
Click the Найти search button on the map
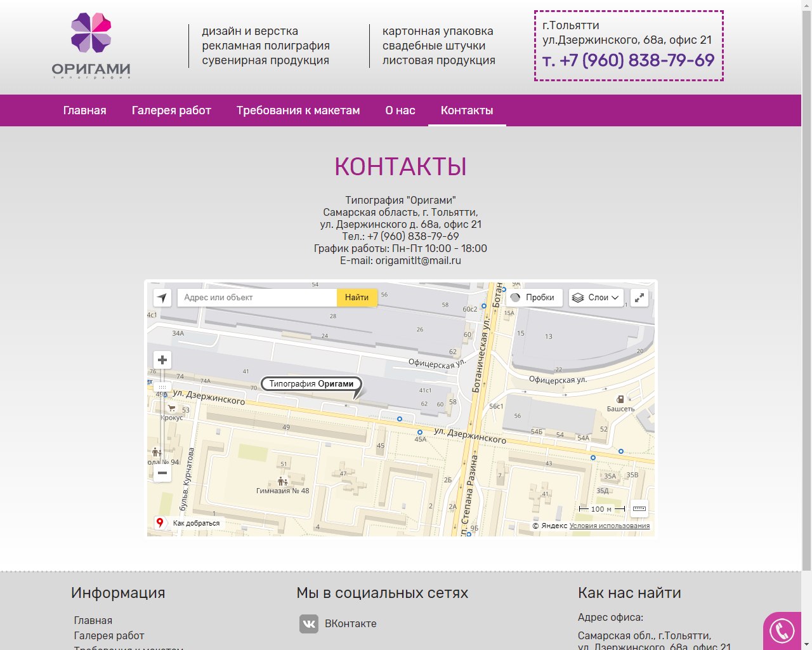click(x=357, y=297)
